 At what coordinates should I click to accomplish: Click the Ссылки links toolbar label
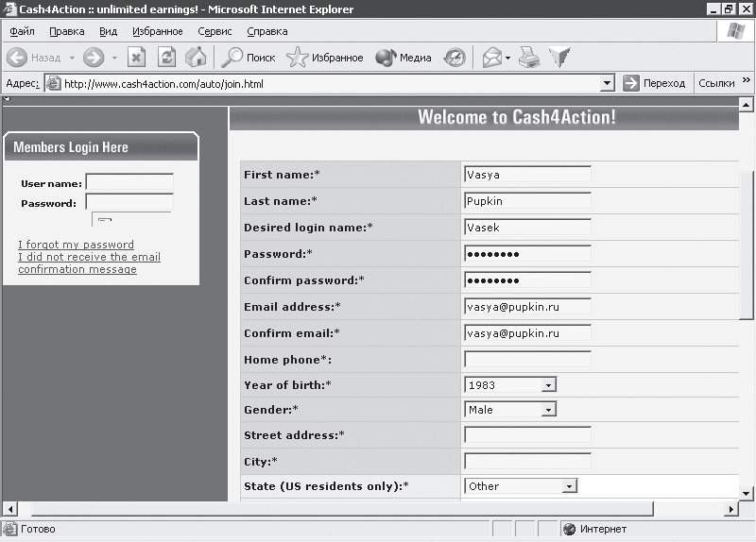716,83
